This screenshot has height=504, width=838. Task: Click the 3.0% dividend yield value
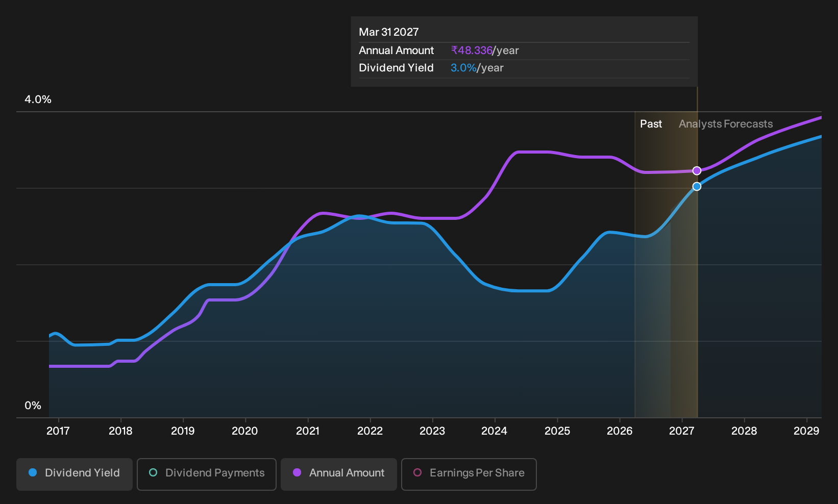463,68
